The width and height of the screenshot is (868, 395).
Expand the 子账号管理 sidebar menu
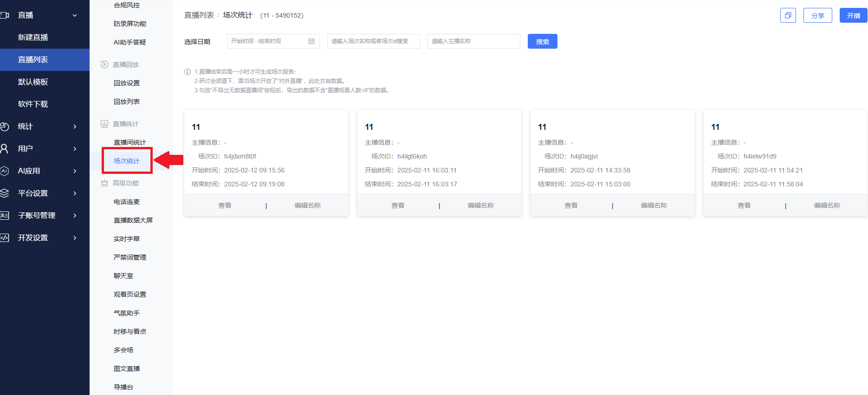(75, 216)
